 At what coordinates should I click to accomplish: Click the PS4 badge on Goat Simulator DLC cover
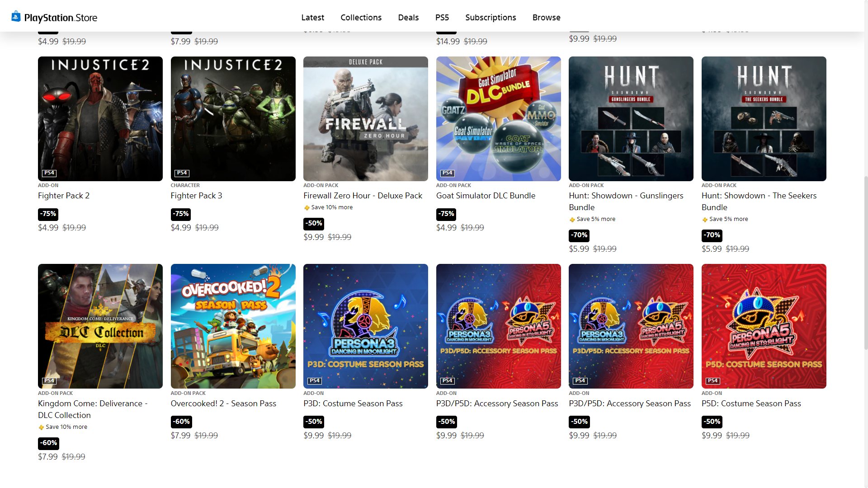coord(448,173)
